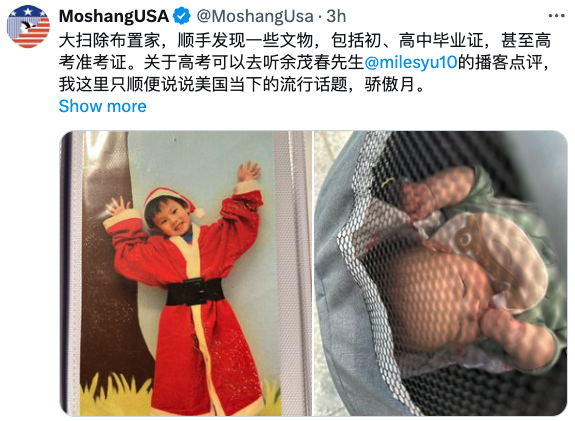Image resolution: width=575 pixels, height=421 pixels.
Task: Click the black belt in left photo
Action: point(195,292)
